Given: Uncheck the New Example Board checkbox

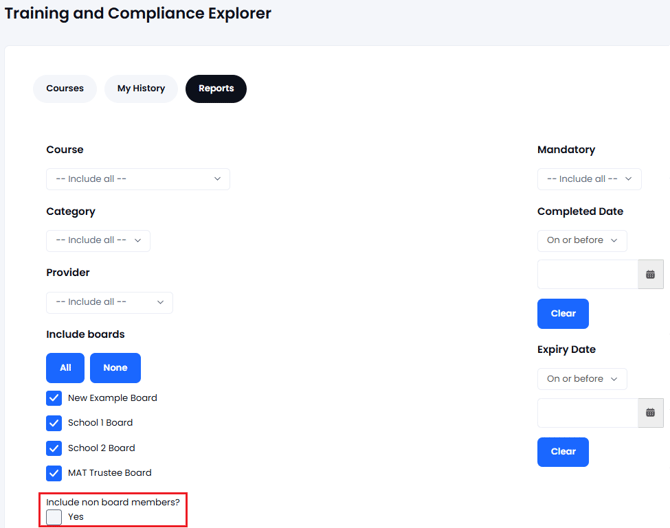Looking at the screenshot, I should [54, 398].
